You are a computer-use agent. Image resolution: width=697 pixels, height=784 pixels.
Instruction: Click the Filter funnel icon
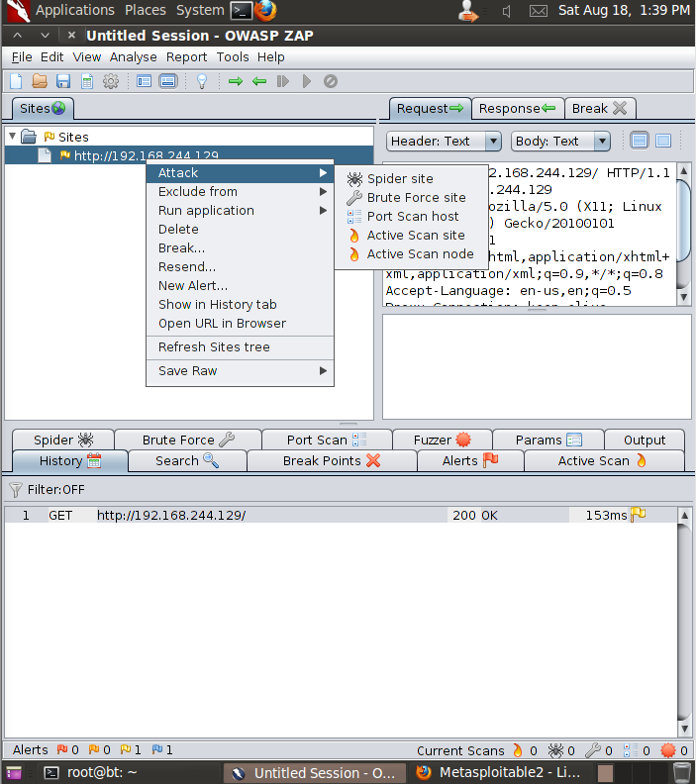tap(16, 489)
